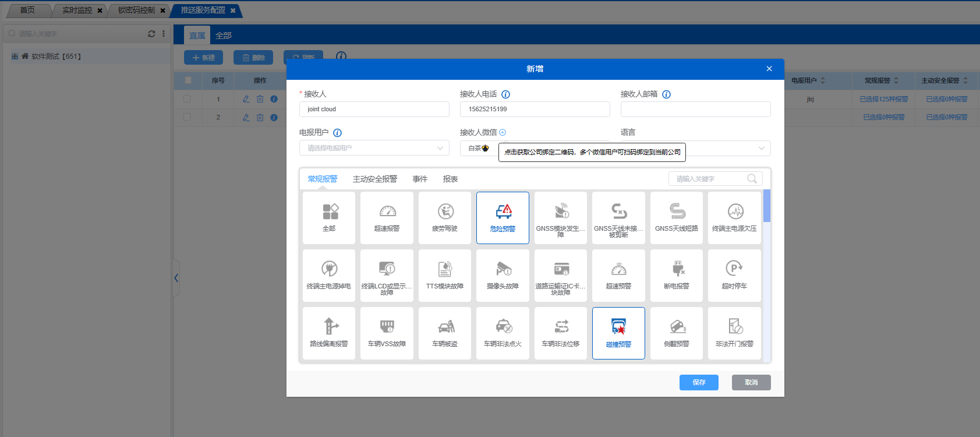Image resolution: width=980 pixels, height=437 pixels.
Task: Select the 直属 sub-tab
Action: coord(197,36)
